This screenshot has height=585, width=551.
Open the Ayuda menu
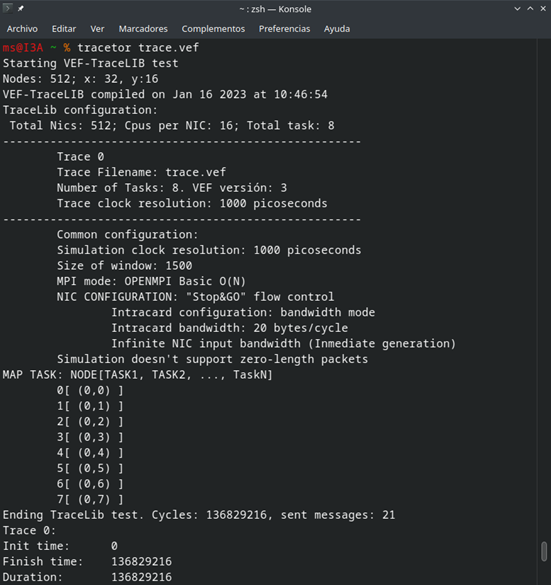tap(337, 29)
